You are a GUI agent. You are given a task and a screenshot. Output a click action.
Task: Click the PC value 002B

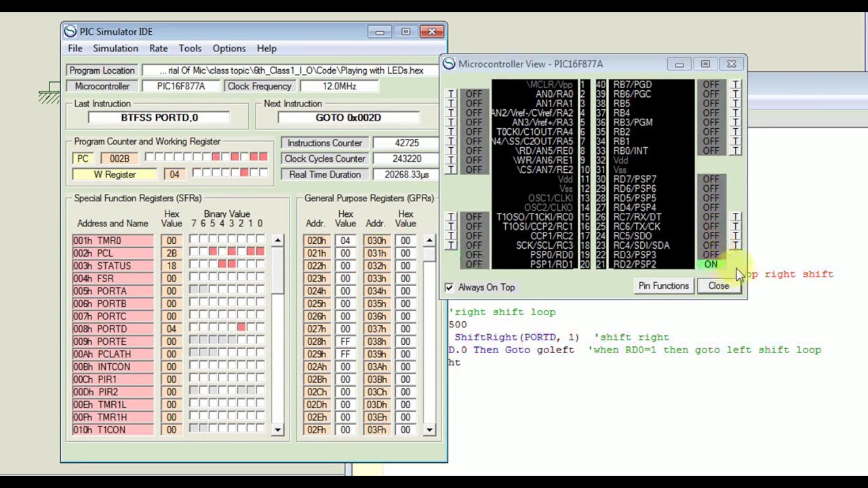[119, 159]
